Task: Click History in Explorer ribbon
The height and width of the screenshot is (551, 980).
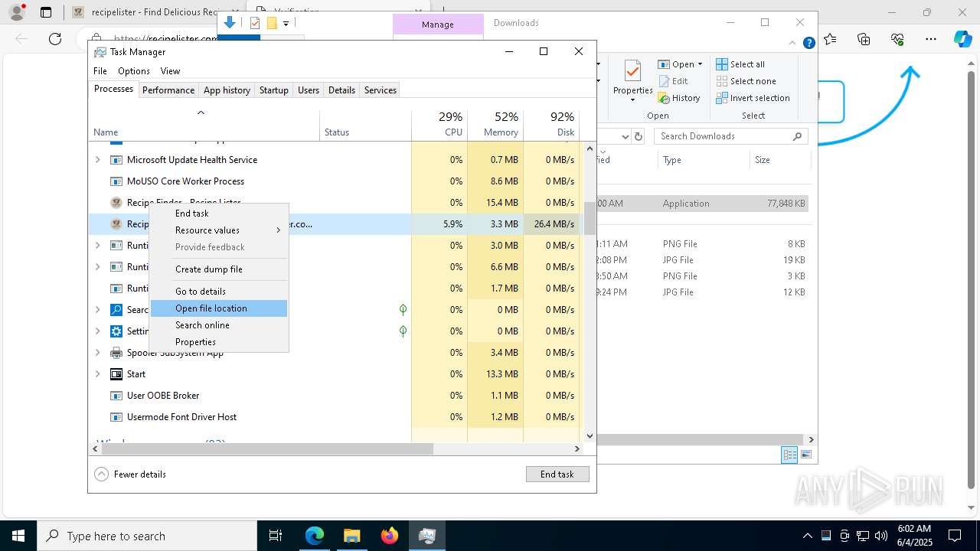Action: pos(678,98)
